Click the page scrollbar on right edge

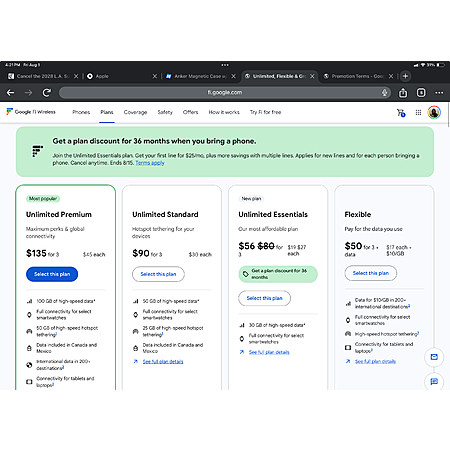pos(449,115)
